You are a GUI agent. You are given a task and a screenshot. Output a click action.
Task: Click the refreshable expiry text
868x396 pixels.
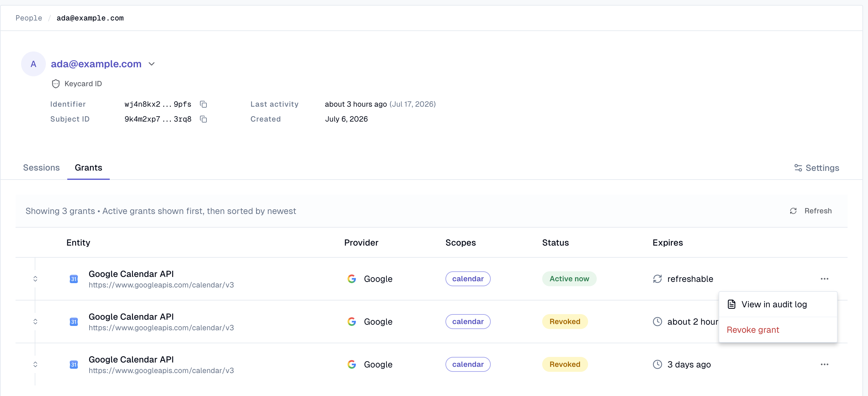(690, 279)
